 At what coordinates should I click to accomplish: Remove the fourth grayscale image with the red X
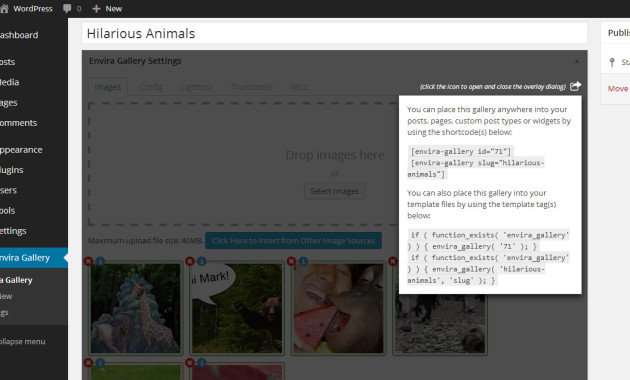[x=393, y=262]
